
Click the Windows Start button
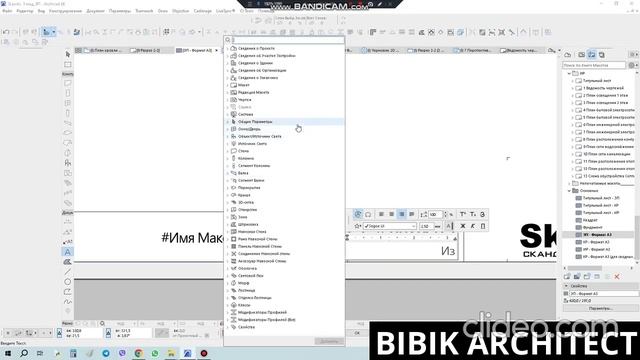[x=8, y=353]
